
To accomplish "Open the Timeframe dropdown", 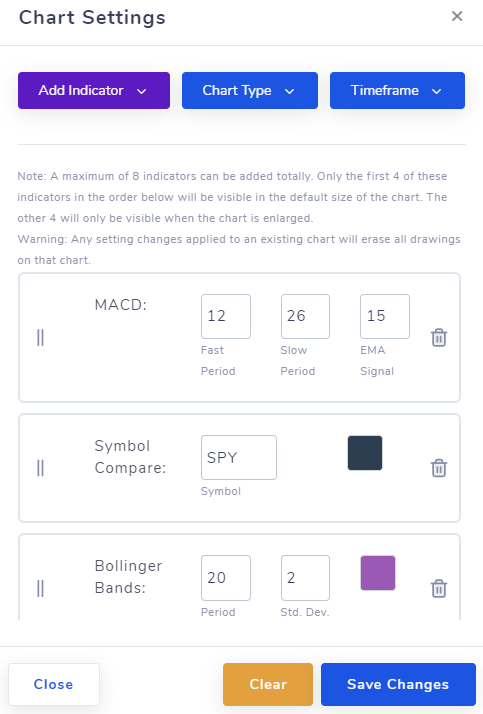I will (x=397, y=90).
